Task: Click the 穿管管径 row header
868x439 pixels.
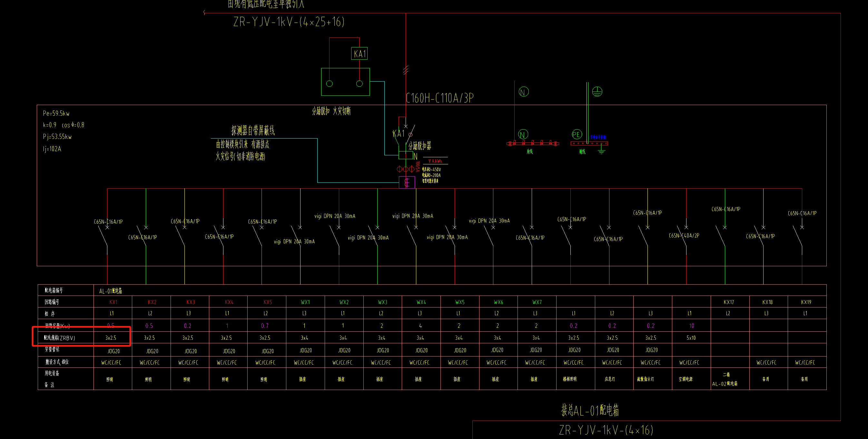Action: (x=52, y=349)
